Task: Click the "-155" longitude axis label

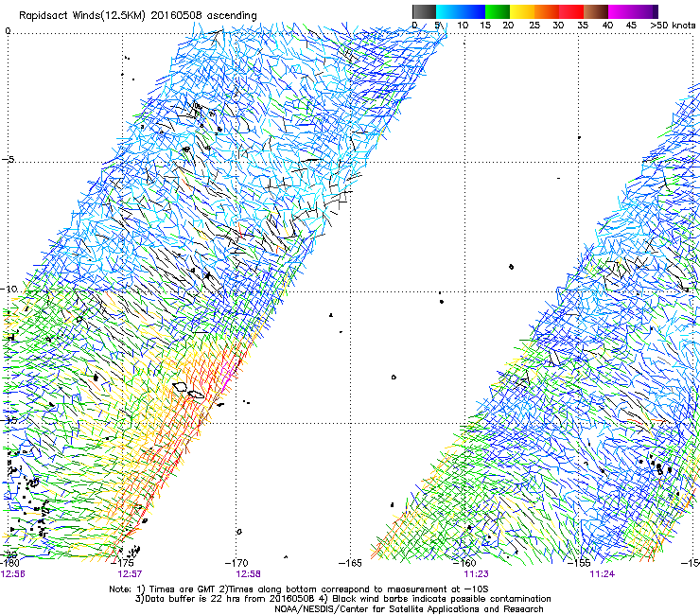Action: point(579,563)
